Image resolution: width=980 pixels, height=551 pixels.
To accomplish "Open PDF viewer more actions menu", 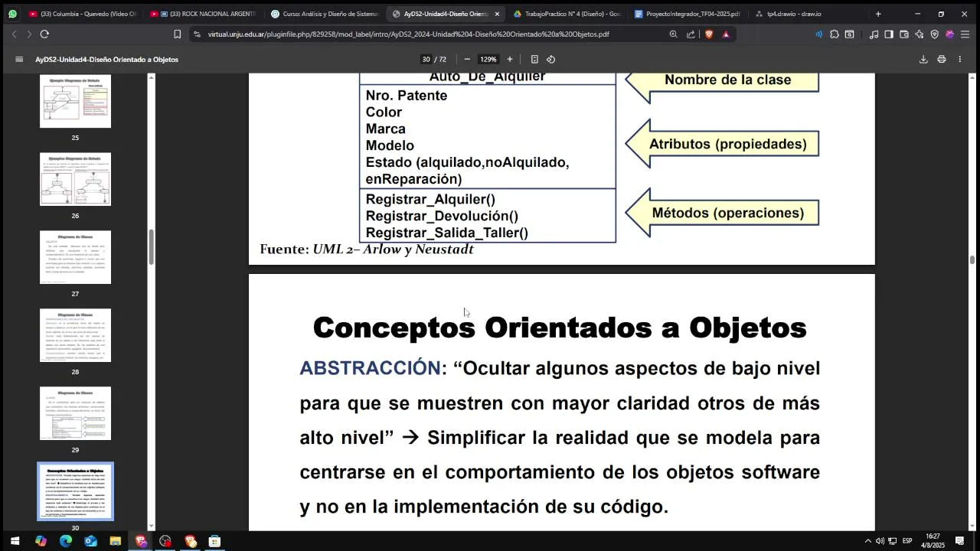I will tap(960, 59).
